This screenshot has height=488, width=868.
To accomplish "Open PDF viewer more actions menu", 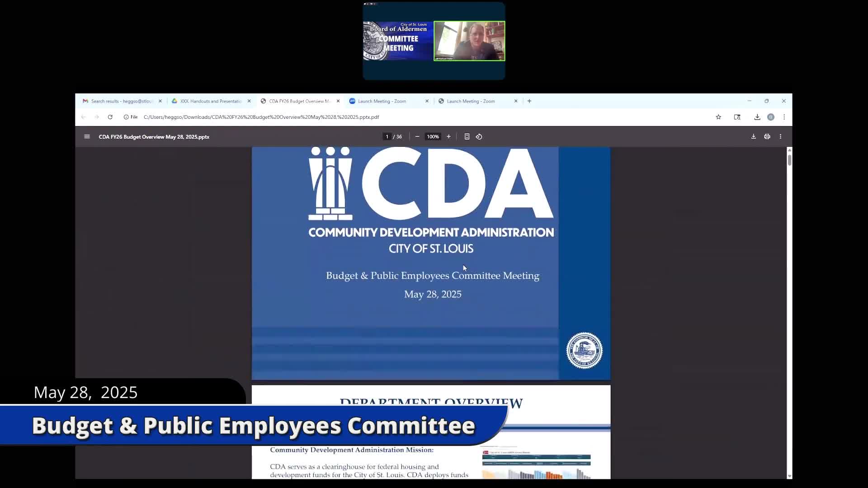I will (780, 136).
